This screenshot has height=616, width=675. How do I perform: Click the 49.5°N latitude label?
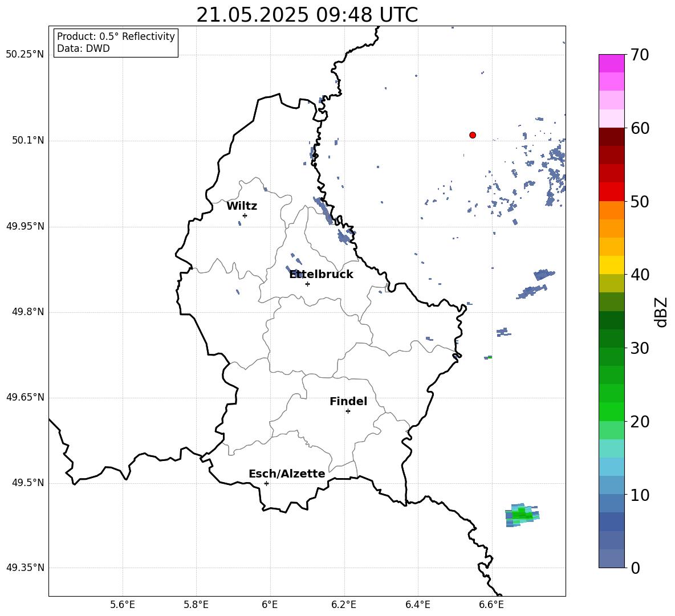27,483
